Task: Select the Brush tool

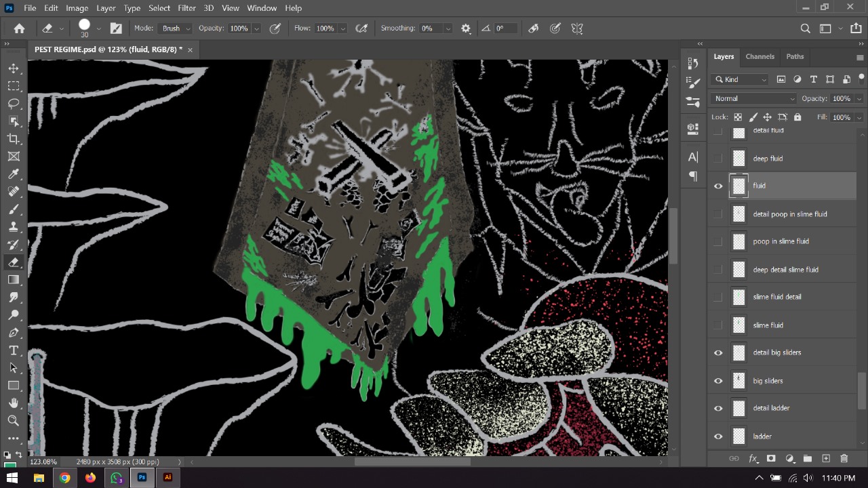Action: pos(14,209)
